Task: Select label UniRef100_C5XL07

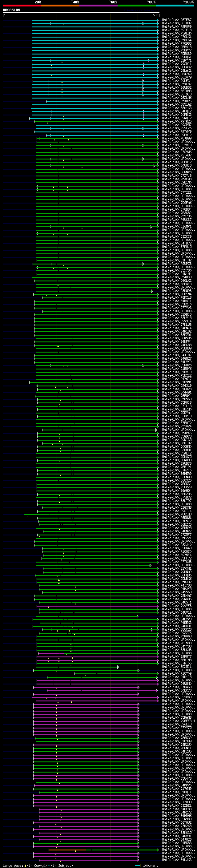Action: (176, 84)
